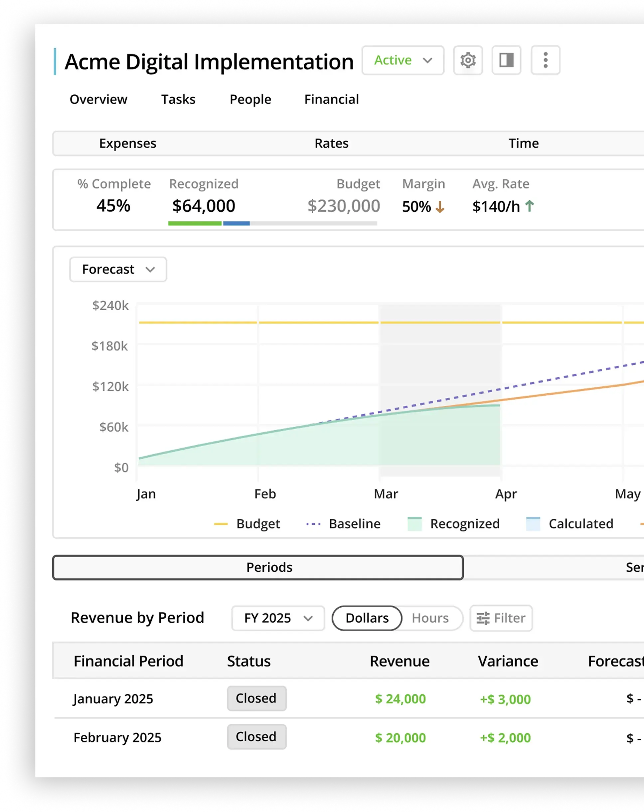
Task: Click the Filter icon next to Hours
Action: (500, 618)
